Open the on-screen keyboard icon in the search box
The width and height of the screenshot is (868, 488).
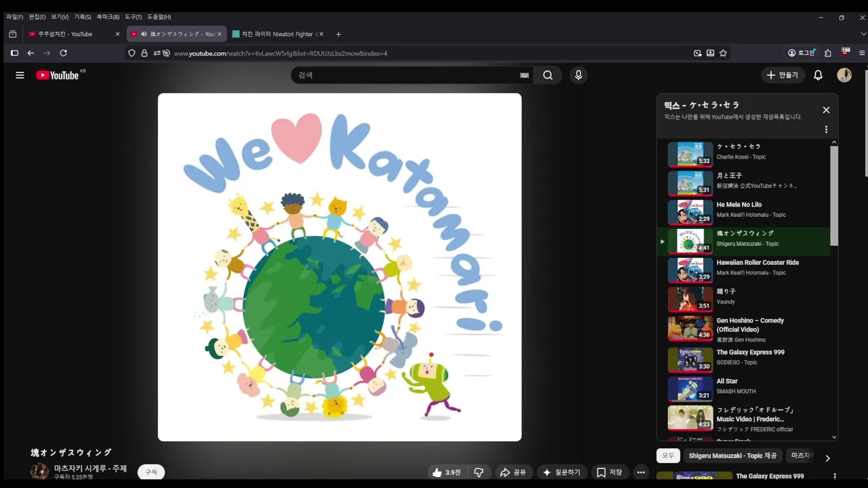click(524, 75)
